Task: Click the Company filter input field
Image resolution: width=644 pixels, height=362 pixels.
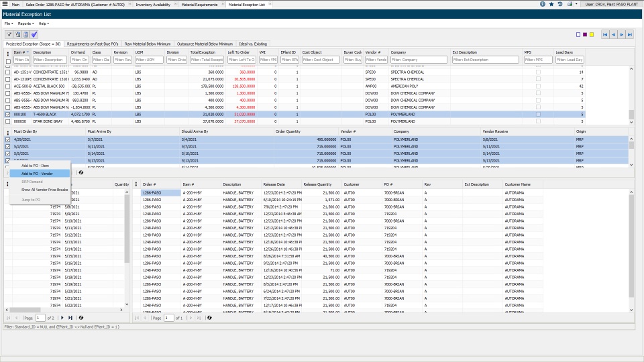Action: [419, 60]
